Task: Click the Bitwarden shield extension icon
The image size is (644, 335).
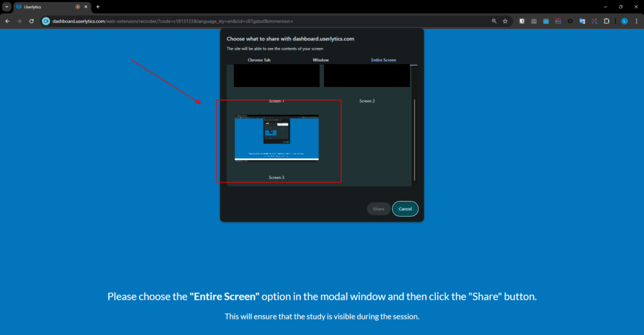Action: [x=522, y=21]
